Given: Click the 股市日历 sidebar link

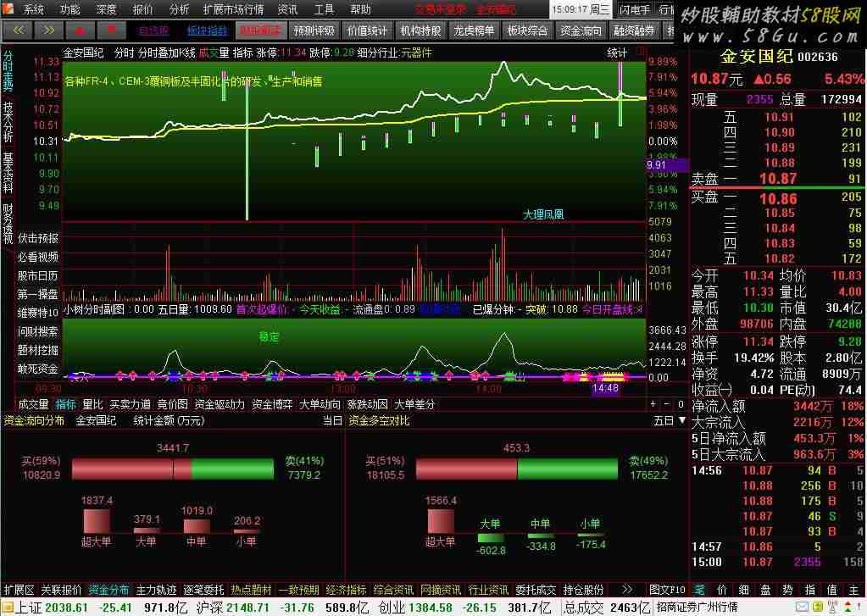Looking at the screenshot, I should tap(38, 275).
